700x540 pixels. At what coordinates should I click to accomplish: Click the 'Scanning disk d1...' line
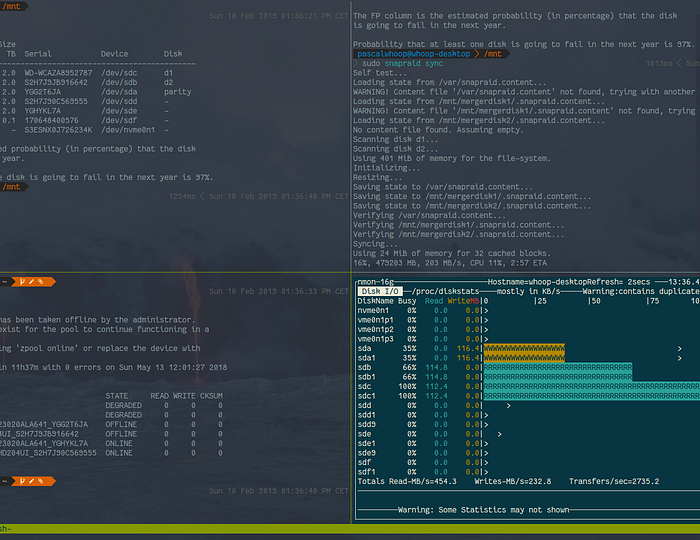(x=396, y=139)
